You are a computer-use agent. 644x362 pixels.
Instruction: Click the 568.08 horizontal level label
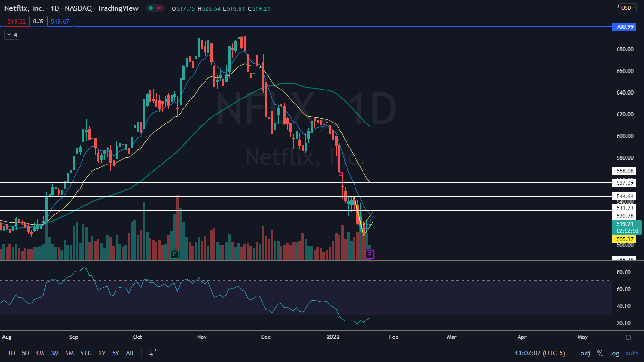click(x=625, y=171)
